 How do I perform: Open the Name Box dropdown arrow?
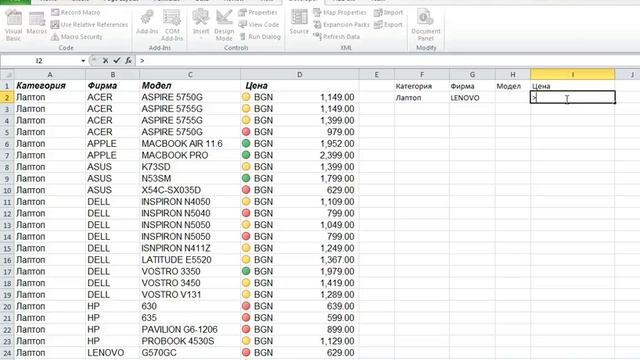coord(83,61)
